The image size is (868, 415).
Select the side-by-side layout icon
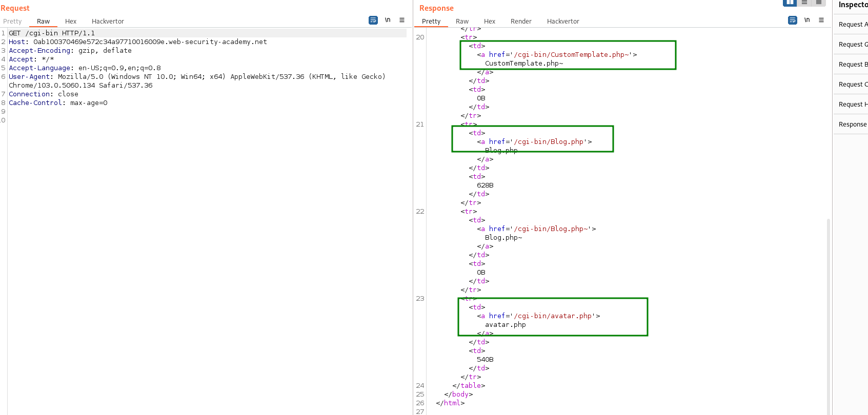click(x=790, y=3)
